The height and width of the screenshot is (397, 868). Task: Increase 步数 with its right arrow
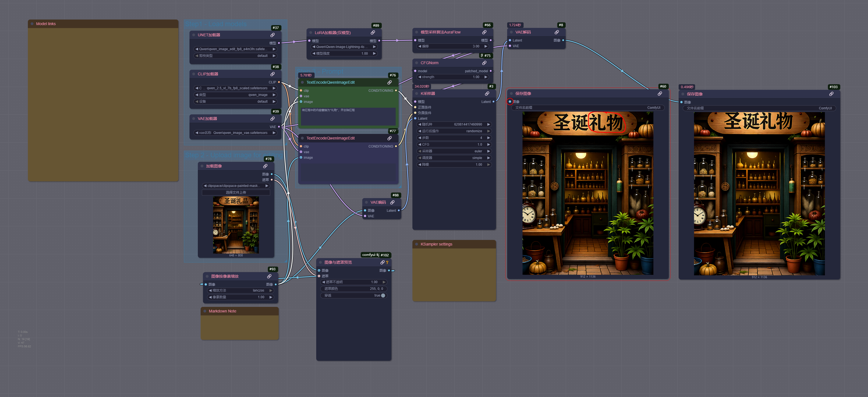pos(488,138)
